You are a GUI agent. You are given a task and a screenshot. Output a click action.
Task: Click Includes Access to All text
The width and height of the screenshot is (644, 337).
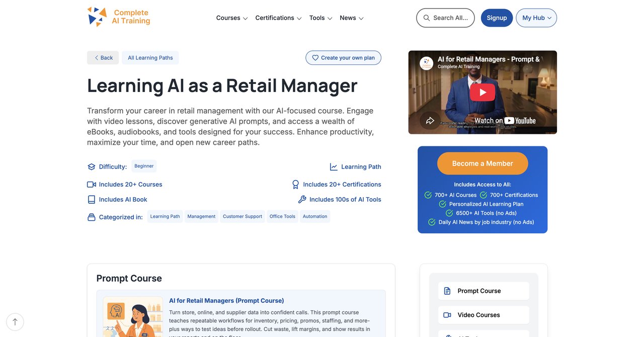click(482, 185)
